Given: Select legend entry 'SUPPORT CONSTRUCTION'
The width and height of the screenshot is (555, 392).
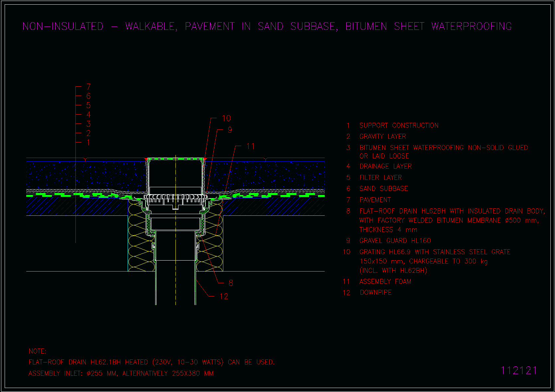Looking at the screenshot, I should pos(399,125).
